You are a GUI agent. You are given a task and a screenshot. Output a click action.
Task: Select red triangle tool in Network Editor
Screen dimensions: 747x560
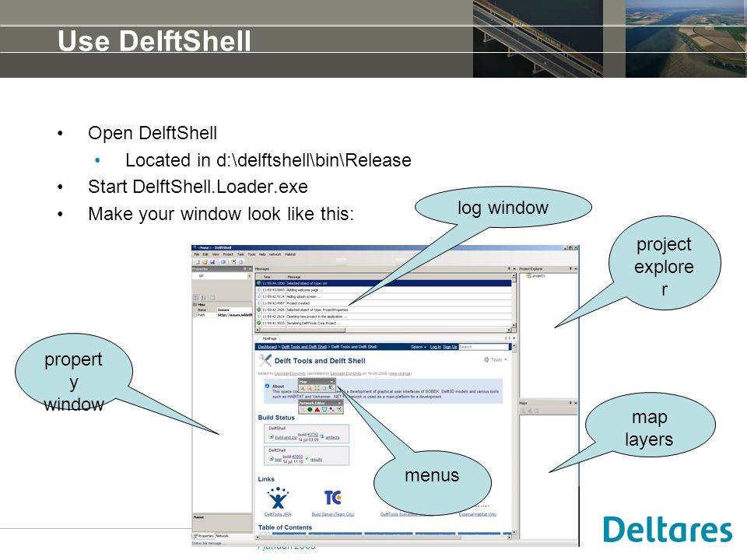coord(317,410)
